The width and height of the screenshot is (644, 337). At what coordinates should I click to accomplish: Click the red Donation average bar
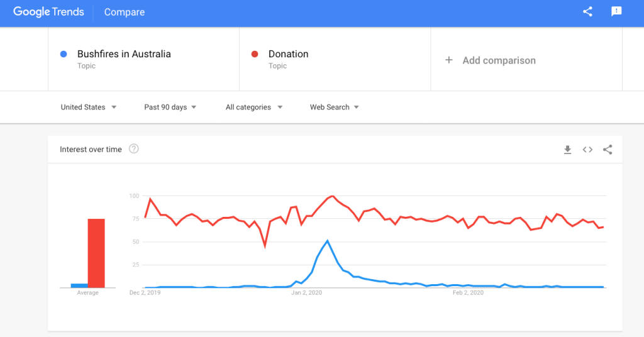[x=96, y=253]
